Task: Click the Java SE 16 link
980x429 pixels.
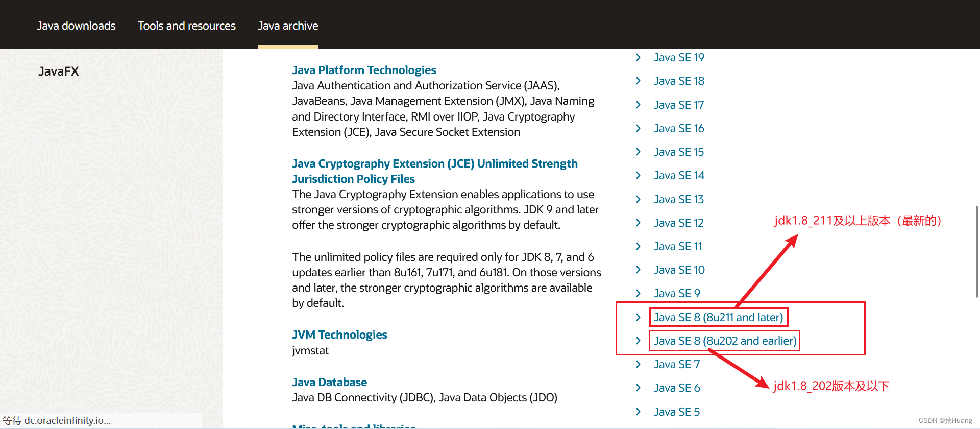Action: click(x=679, y=128)
